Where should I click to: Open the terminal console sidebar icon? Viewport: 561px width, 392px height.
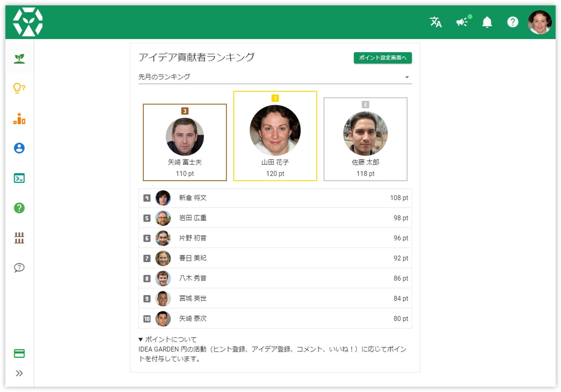pyautogui.click(x=19, y=178)
